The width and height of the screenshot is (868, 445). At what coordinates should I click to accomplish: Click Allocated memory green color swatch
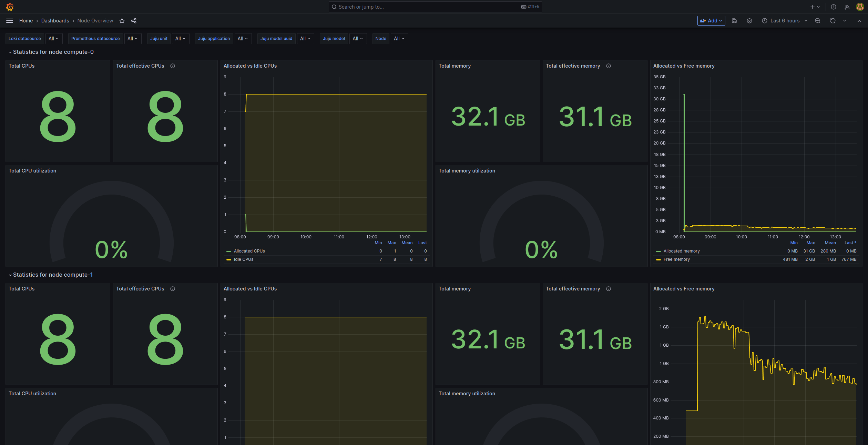tap(658, 251)
